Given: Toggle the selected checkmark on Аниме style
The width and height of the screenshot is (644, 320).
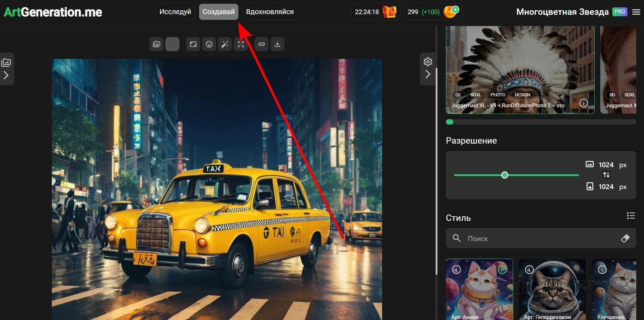Looking at the screenshot, I should pos(502,270).
